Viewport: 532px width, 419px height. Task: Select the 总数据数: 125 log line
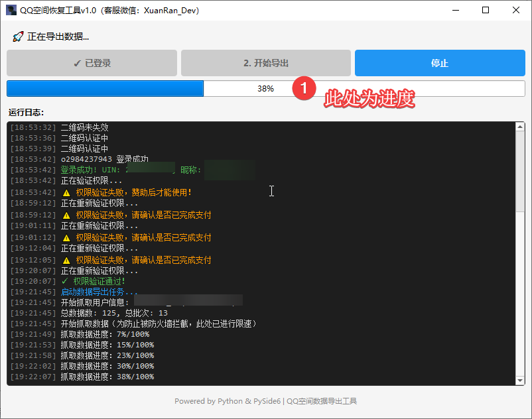point(114,312)
